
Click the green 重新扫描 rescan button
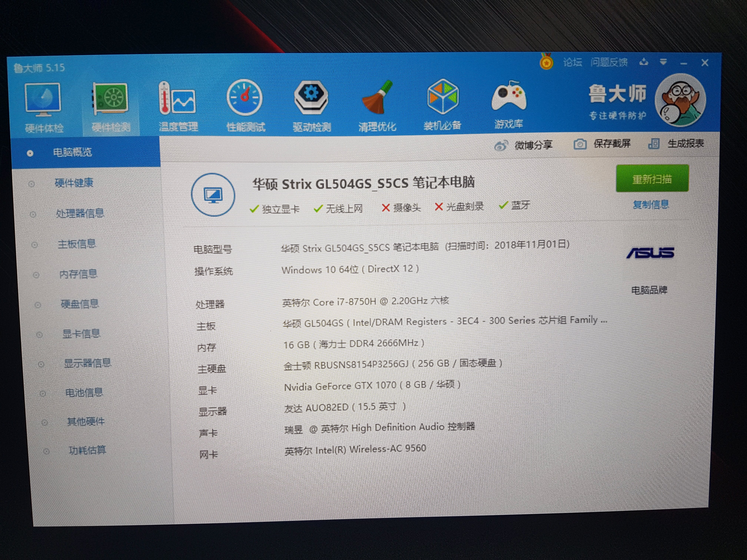click(x=652, y=179)
